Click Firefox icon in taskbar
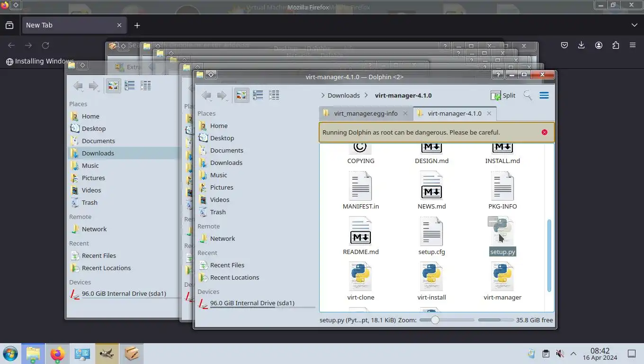Screen dimensions: 644x364 [x=57, y=354]
